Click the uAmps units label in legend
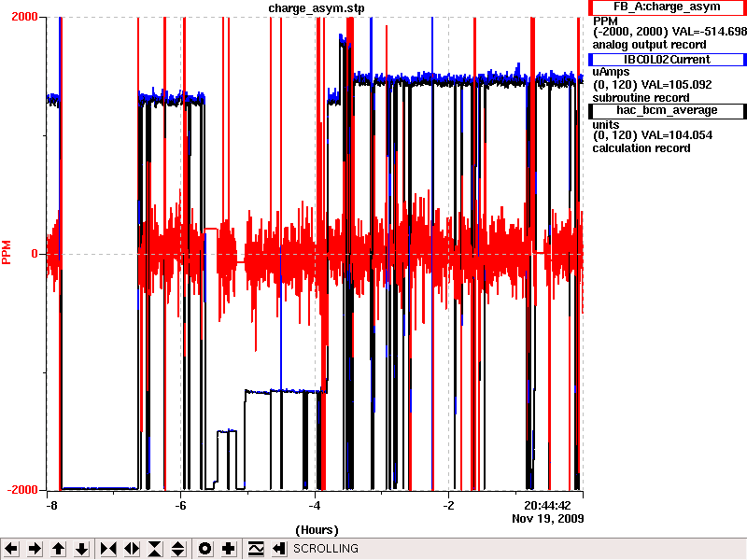This screenshot has width=747, height=560. (611, 72)
